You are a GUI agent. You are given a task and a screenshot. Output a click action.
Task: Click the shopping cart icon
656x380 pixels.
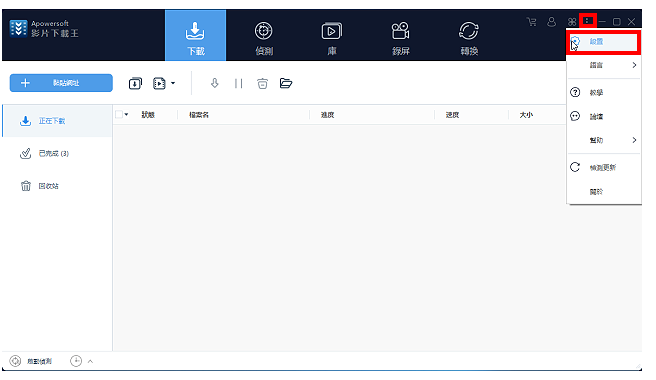pyautogui.click(x=531, y=22)
